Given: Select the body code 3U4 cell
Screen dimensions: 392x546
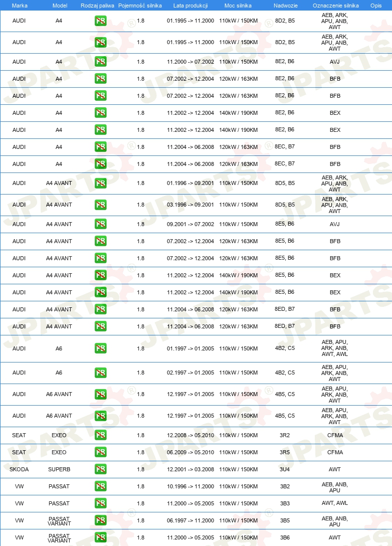Looking at the screenshot, I should coord(285,469).
